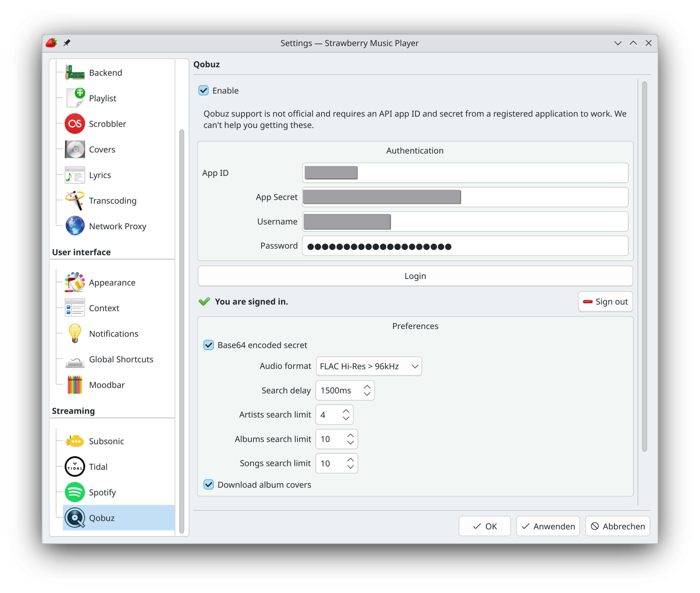Select the Covers disc icon
The image size is (700, 593).
[x=75, y=149]
